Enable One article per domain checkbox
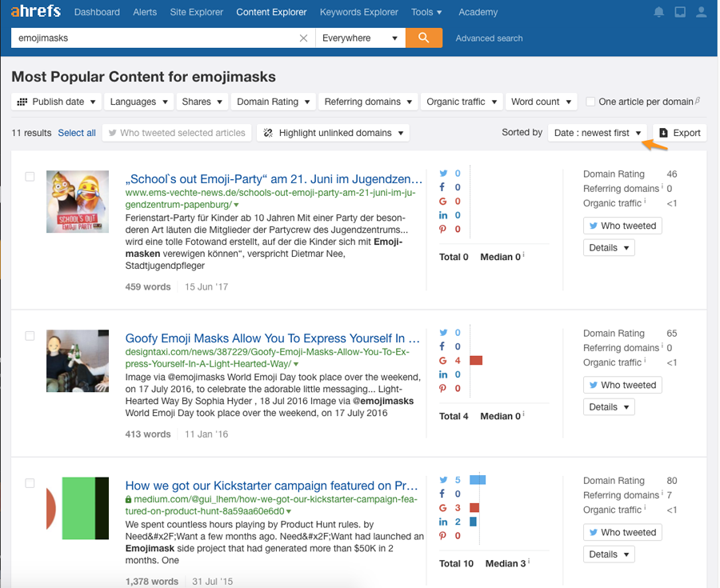Image resolution: width=720 pixels, height=588 pixels. (590, 102)
